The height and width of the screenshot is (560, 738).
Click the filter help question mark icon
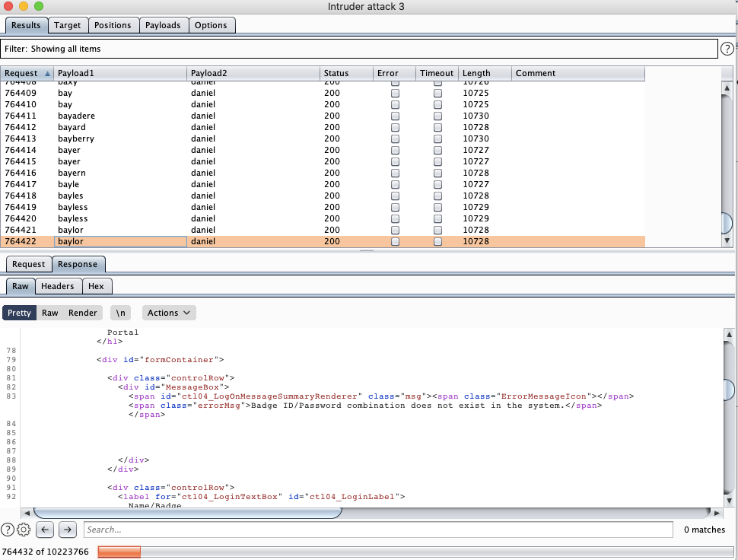(x=727, y=49)
